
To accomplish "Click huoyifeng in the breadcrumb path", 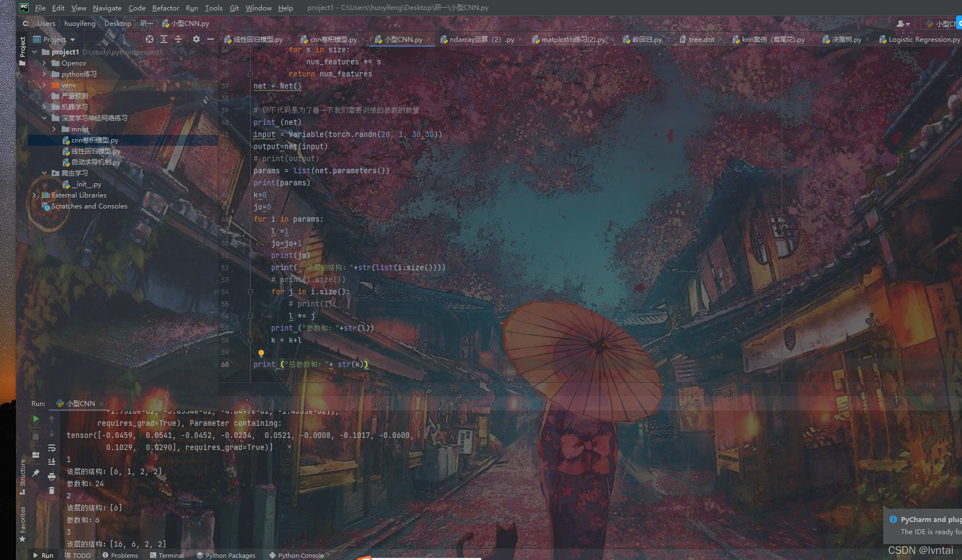I will [80, 24].
